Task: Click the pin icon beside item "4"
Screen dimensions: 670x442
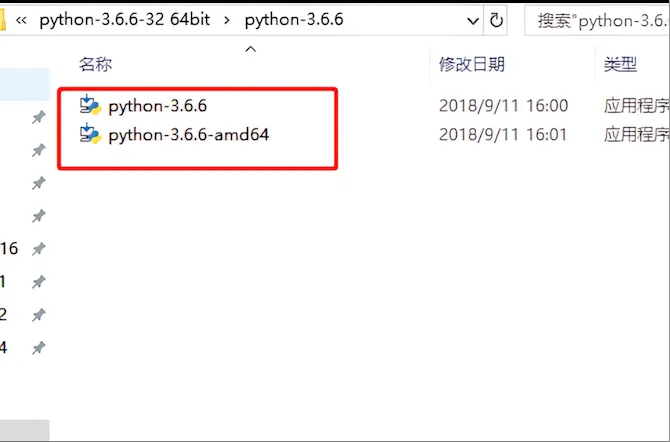Action: [x=38, y=348]
